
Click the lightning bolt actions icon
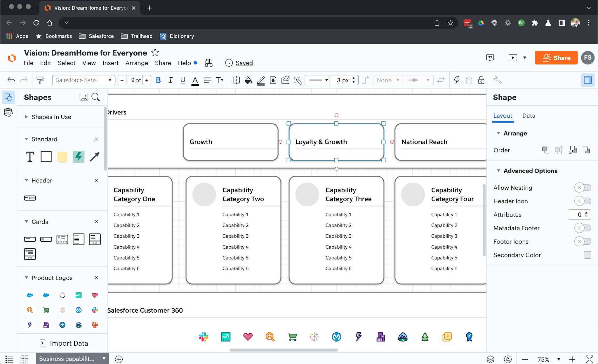click(457, 80)
